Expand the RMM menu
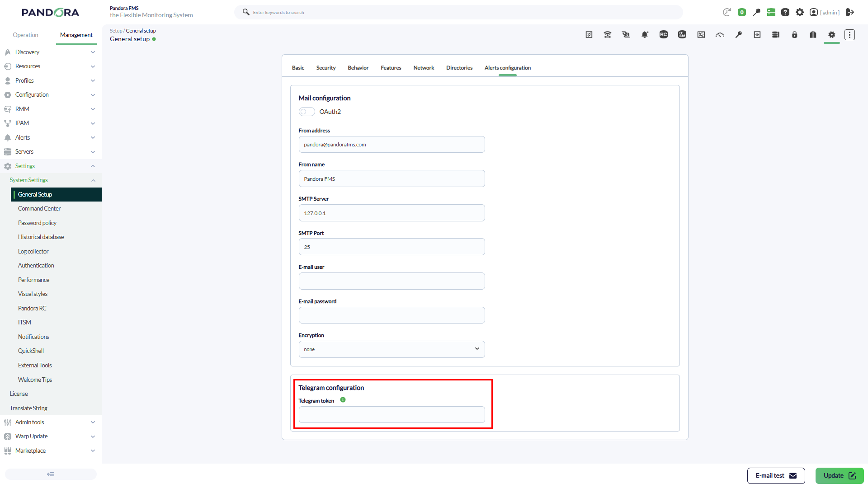Image resolution: width=868 pixels, height=488 pixels. point(51,109)
